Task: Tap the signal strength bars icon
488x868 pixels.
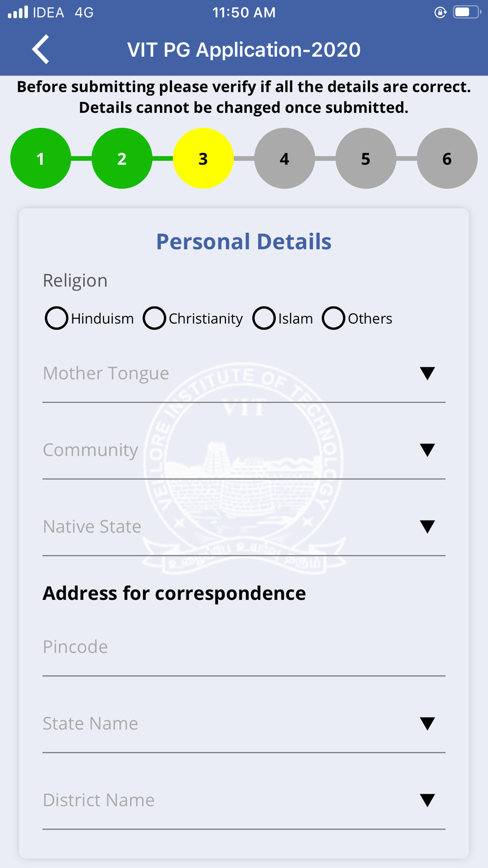Action: pos(18,12)
